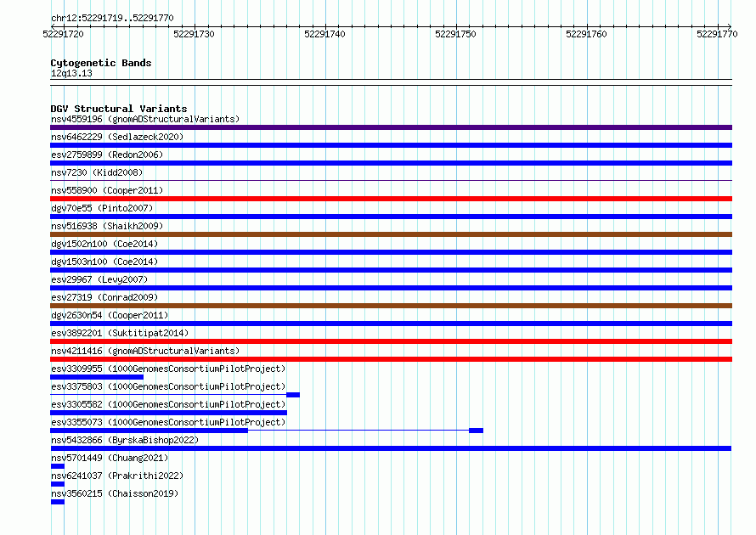Open the nsv558900 (Cooper2011) label
The width and height of the screenshot is (756, 535).
107,190
